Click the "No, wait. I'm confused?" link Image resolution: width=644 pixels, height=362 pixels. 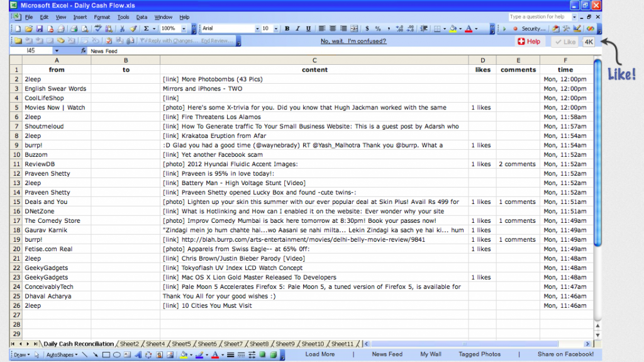pos(353,42)
